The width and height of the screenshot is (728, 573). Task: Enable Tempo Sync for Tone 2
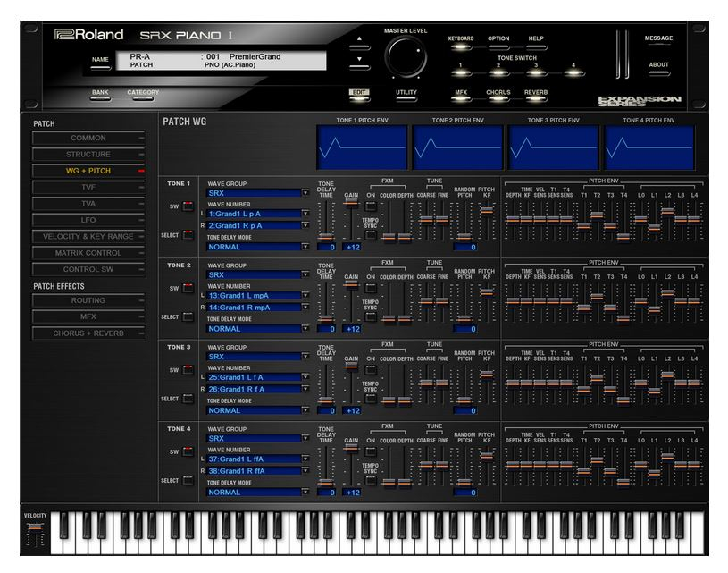tap(371, 317)
